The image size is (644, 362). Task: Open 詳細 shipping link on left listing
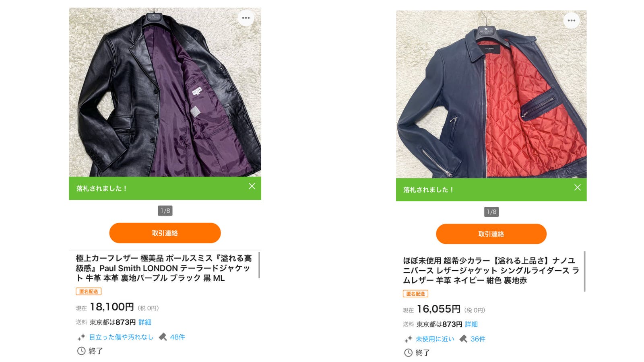[x=145, y=322]
